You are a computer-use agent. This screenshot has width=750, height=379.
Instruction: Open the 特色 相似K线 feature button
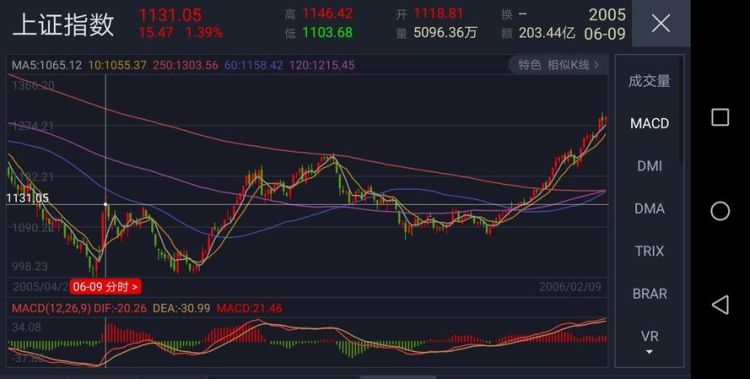(558, 65)
